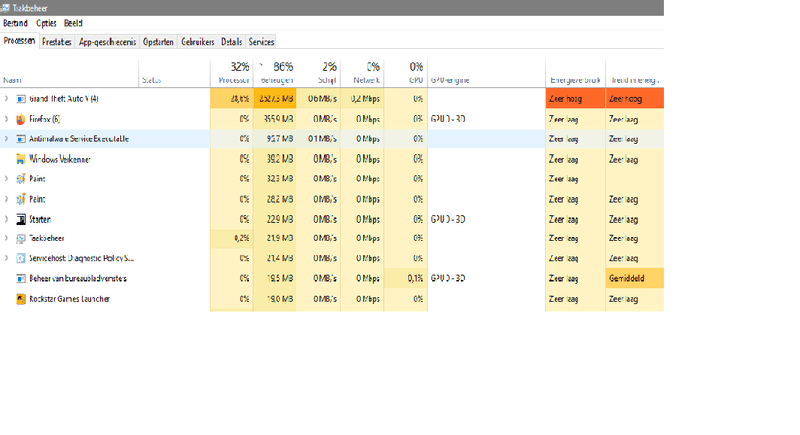Click the Gemiddeld energy trend cell
The image size is (800, 435).
pyautogui.click(x=635, y=278)
